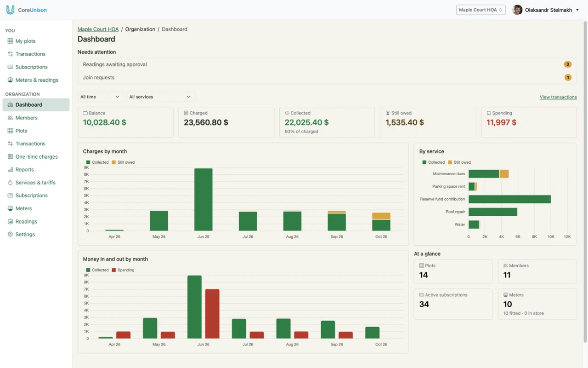Click the Reserve fund contribution bar
The width and height of the screenshot is (588, 368).
pos(509,199)
